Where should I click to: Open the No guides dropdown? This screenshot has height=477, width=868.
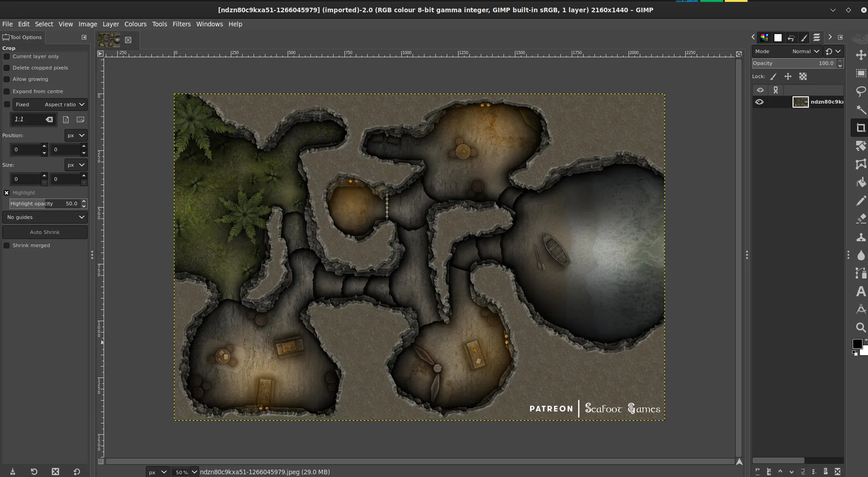[45, 217]
